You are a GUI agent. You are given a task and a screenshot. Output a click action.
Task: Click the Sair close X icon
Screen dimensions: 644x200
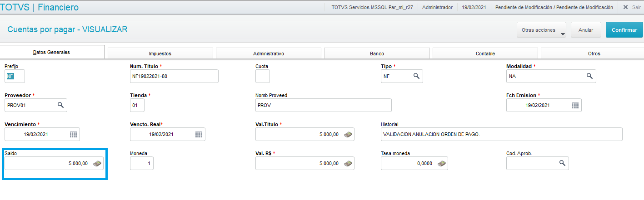coord(625,7)
